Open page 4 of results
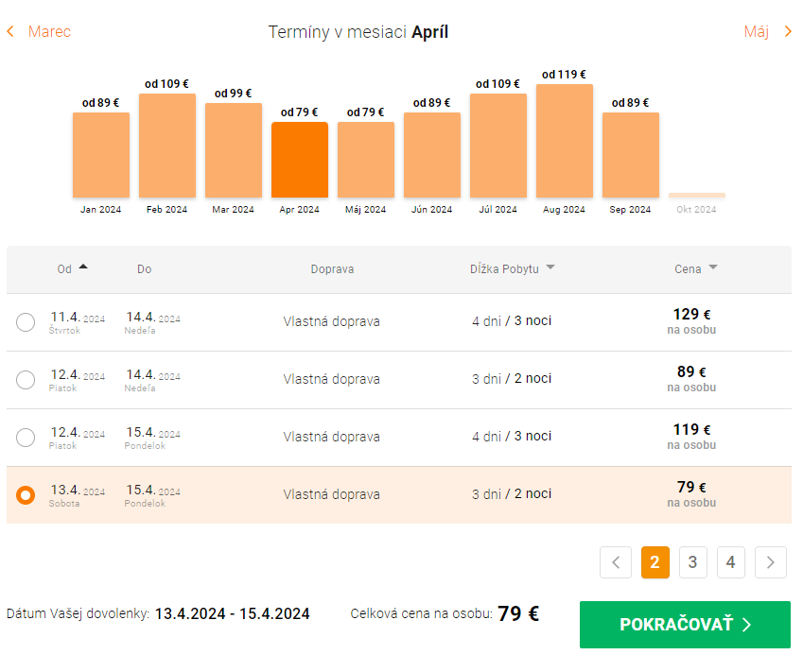 pyautogui.click(x=730, y=562)
